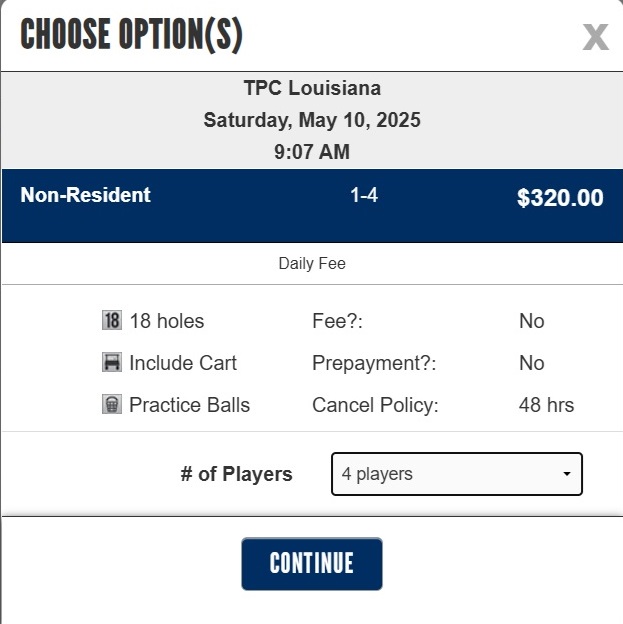This screenshot has height=624, width=623.
Task: Click the 48 hrs cancel policy value
Action: (x=546, y=405)
